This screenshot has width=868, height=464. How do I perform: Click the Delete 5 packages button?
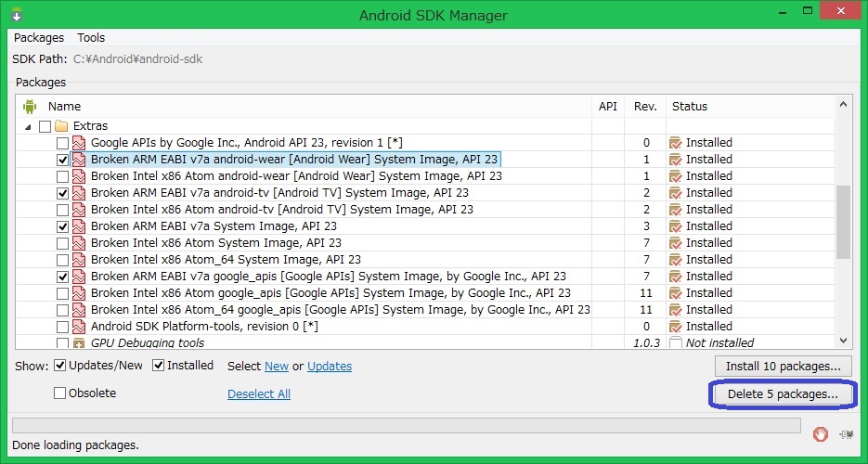[x=783, y=393]
